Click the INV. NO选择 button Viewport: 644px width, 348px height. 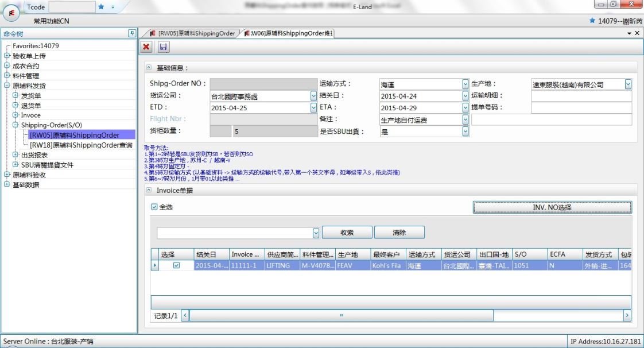tap(552, 207)
